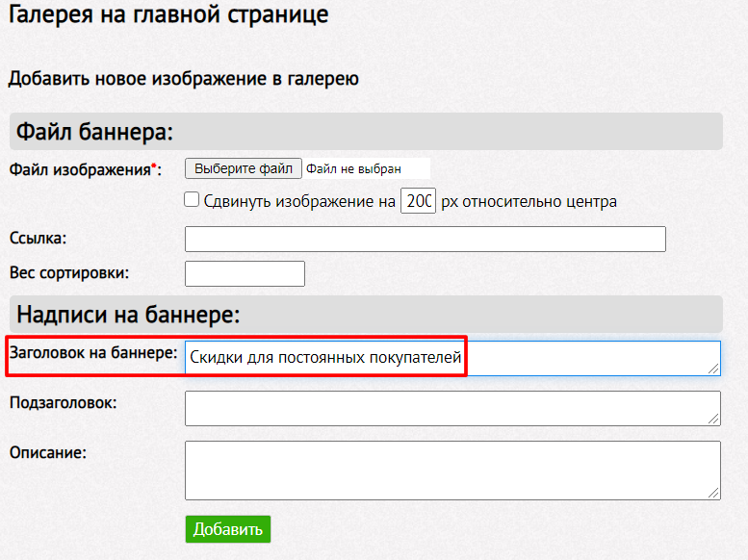The height and width of the screenshot is (560, 748).
Task: Focus the "Подзаголовок" textarea
Action: click(452, 408)
